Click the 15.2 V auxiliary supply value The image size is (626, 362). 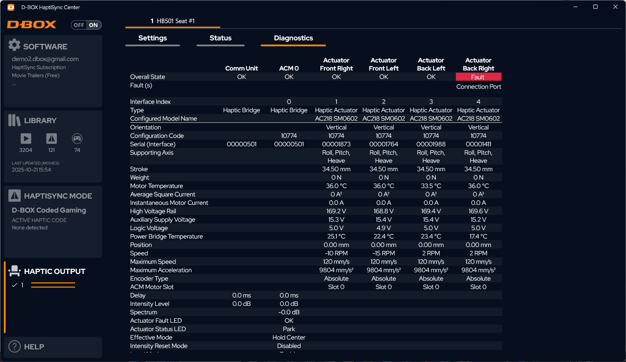pos(478,220)
